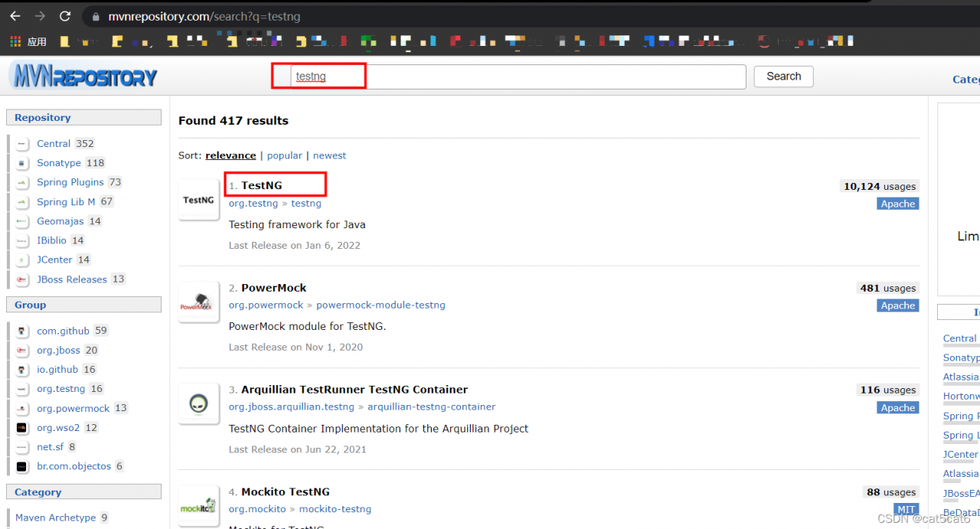The width and height of the screenshot is (980, 529).
Task: Click 'PowerMock module for TestNG.' description
Action: point(308,326)
